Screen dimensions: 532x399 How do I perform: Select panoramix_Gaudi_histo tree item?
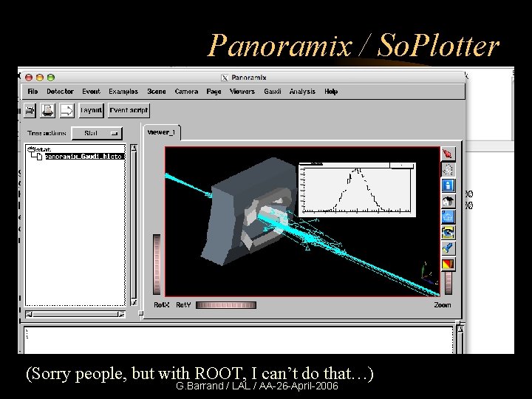(83, 157)
